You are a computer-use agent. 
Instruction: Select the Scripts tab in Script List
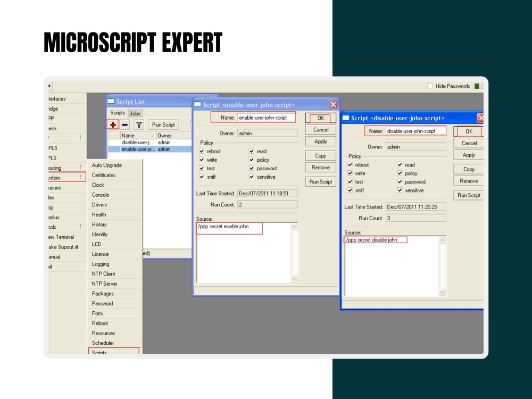click(118, 113)
